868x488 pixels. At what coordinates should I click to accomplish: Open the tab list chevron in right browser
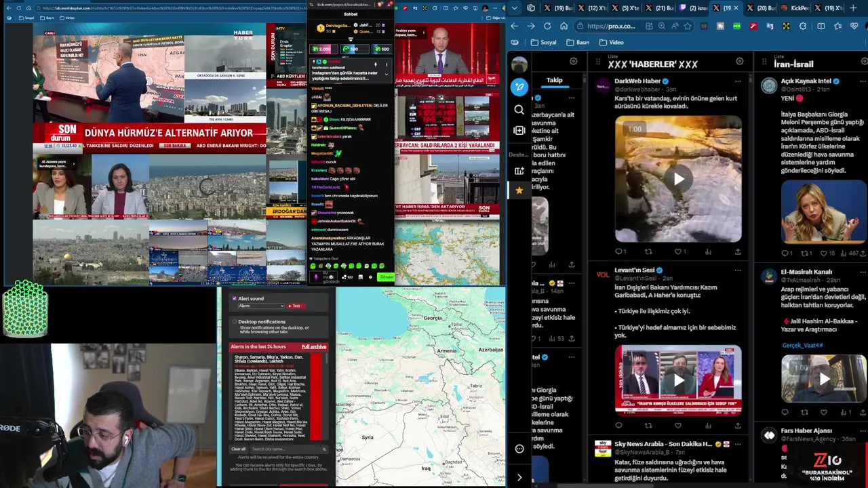click(x=515, y=8)
